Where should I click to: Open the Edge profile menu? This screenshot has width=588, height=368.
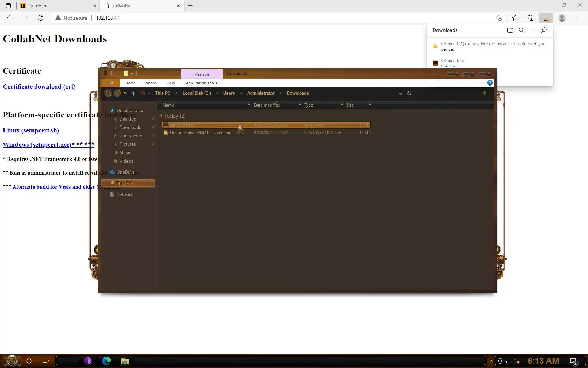pyautogui.click(x=562, y=18)
